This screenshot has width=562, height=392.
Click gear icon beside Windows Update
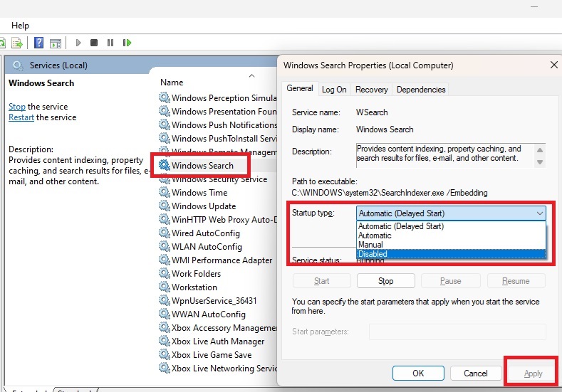pyautogui.click(x=164, y=206)
